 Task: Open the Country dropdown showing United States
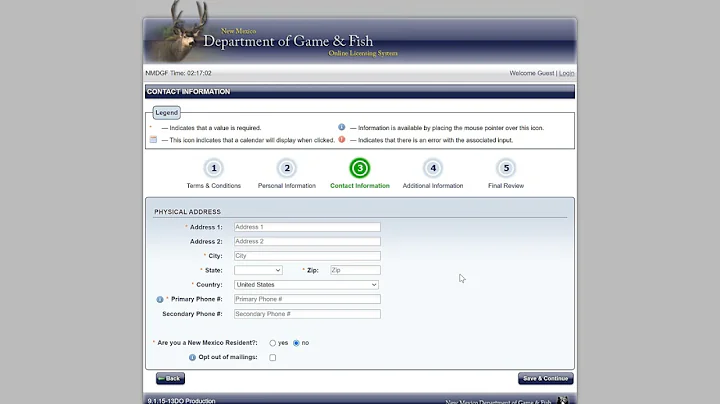tap(306, 285)
